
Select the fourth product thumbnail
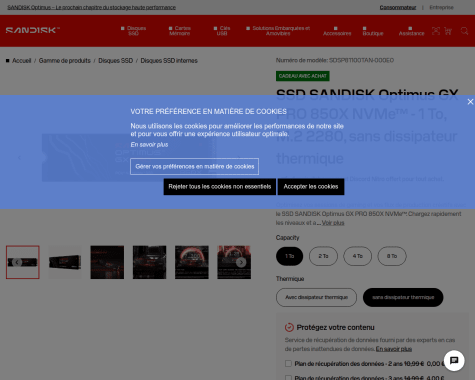(x=149, y=262)
